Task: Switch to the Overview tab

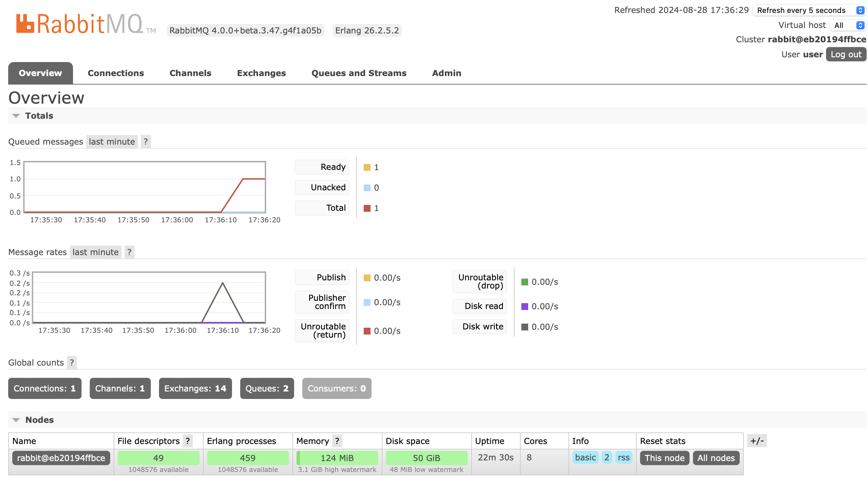Action: (x=40, y=73)
